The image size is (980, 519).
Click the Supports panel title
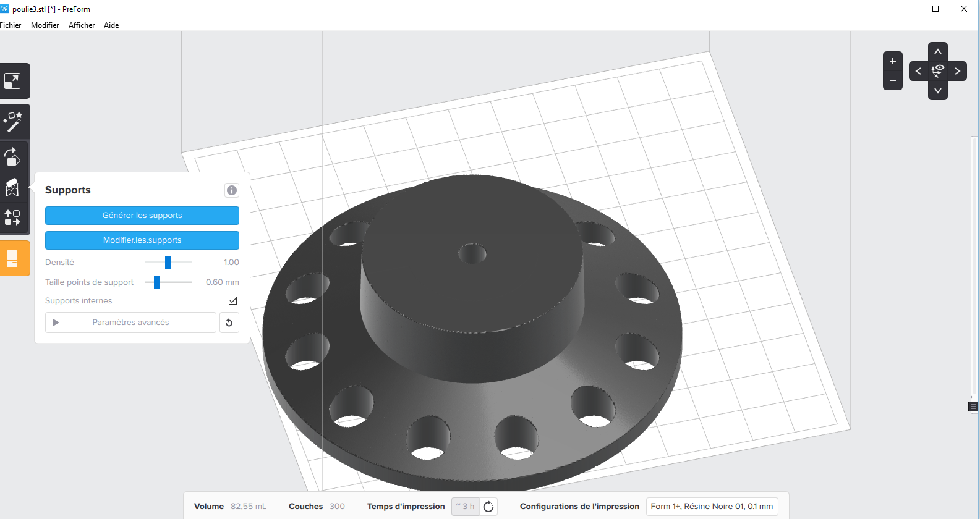(68, 190)
